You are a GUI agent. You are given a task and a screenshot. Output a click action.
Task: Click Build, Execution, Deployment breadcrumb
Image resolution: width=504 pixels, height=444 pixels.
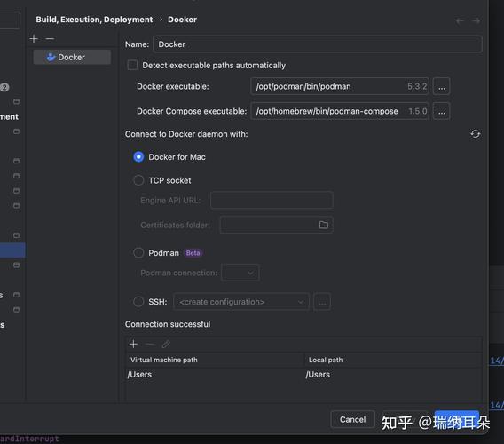94,20
